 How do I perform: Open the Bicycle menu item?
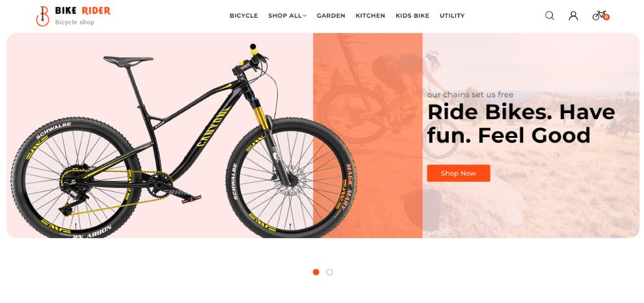pyautogui.click(x=243, y=16)
